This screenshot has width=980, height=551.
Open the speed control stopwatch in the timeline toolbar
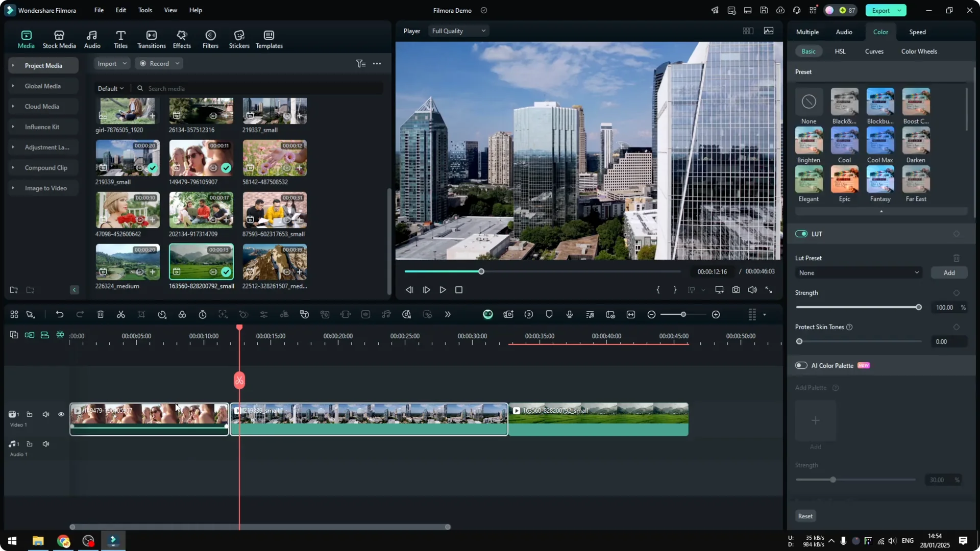coord(202,314)
